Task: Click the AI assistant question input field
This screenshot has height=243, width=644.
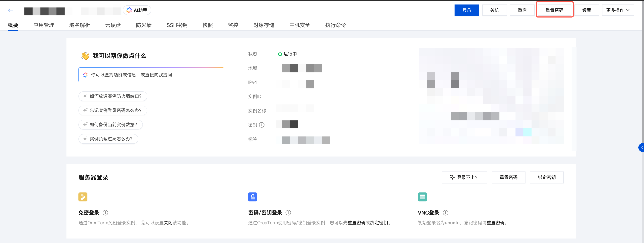Action: 151,75
